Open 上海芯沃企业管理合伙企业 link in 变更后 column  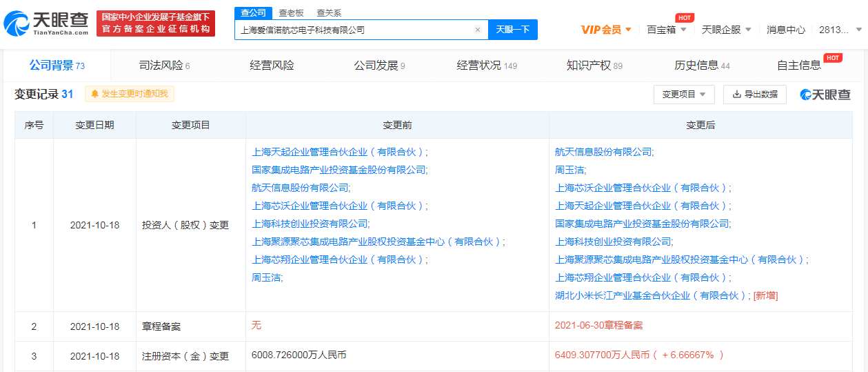(x=643, y=188)
